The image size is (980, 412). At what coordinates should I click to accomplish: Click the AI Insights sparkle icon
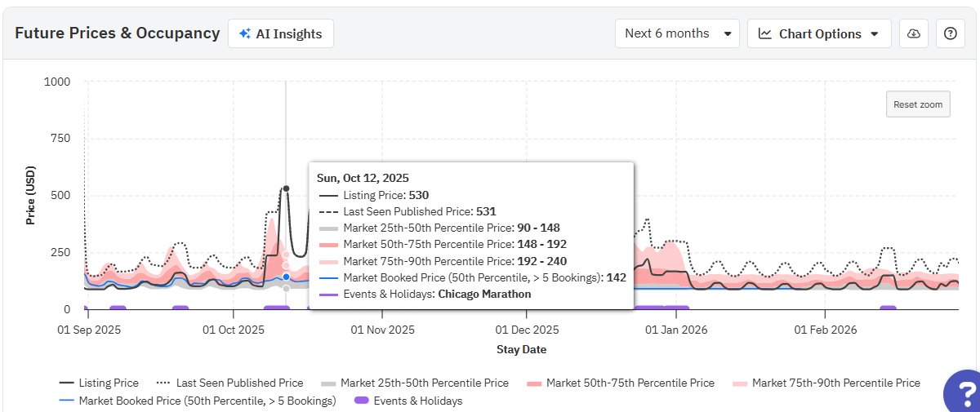(244, 33)
